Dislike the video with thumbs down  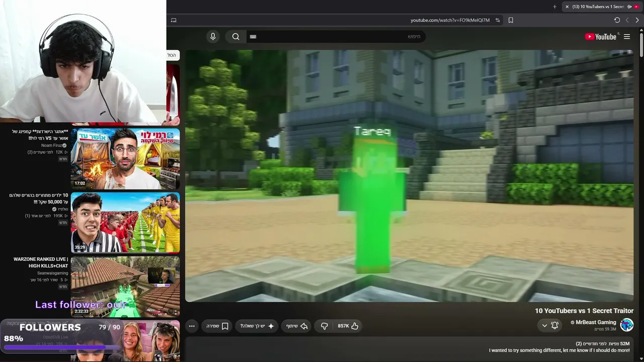[325, 326]
